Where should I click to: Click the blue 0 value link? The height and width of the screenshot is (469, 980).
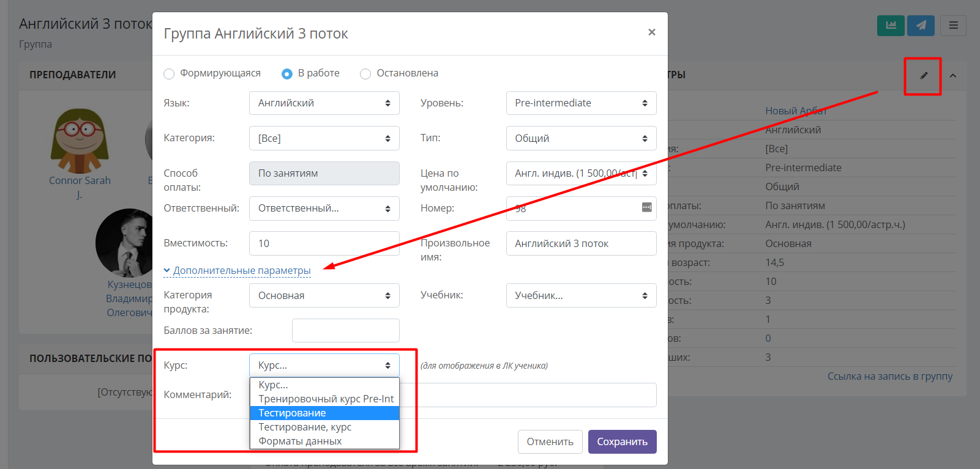click(x=768, y=338)
